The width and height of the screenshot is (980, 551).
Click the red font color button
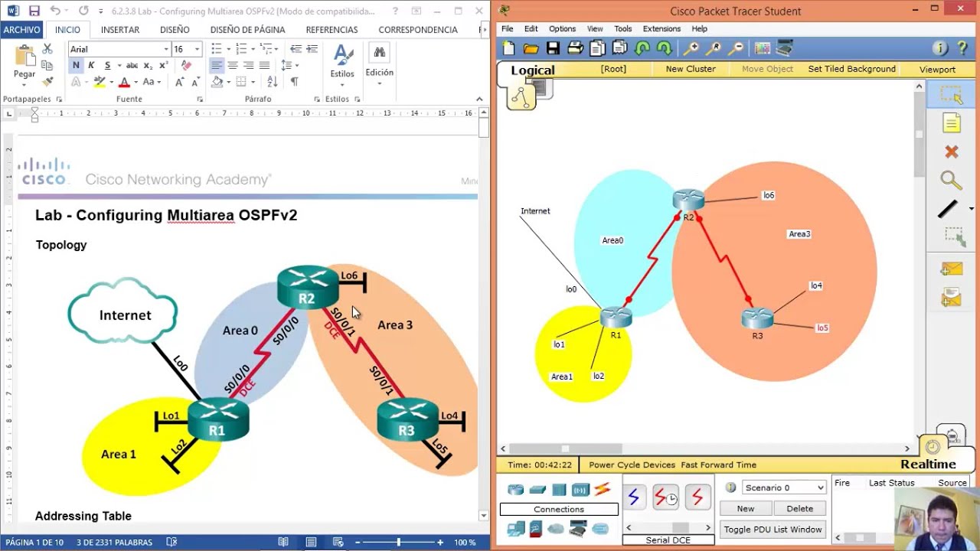(124, 82)
